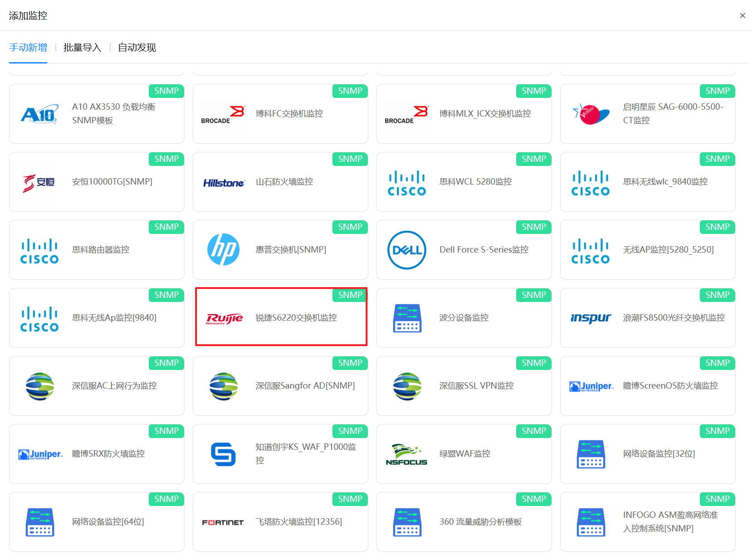Click switch icon beside 网络设备监控[64位]
This screenshot has height=560, width=752.
[40, 522]
